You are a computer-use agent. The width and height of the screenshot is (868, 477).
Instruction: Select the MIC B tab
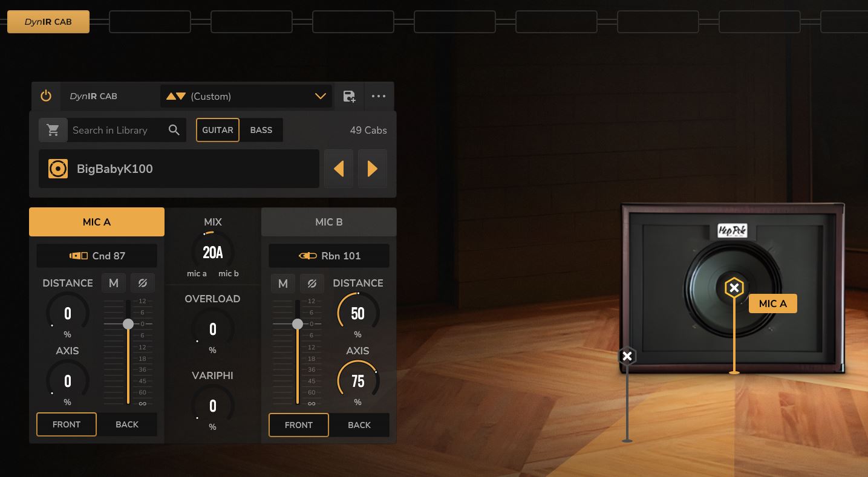pyautogui.click(x=329, y=222)
